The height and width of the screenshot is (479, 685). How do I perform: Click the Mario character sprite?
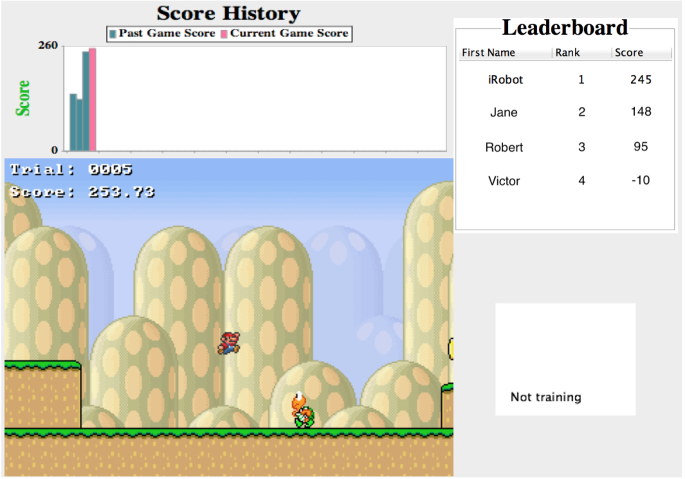pyautogui.click(x=229, y=343)
